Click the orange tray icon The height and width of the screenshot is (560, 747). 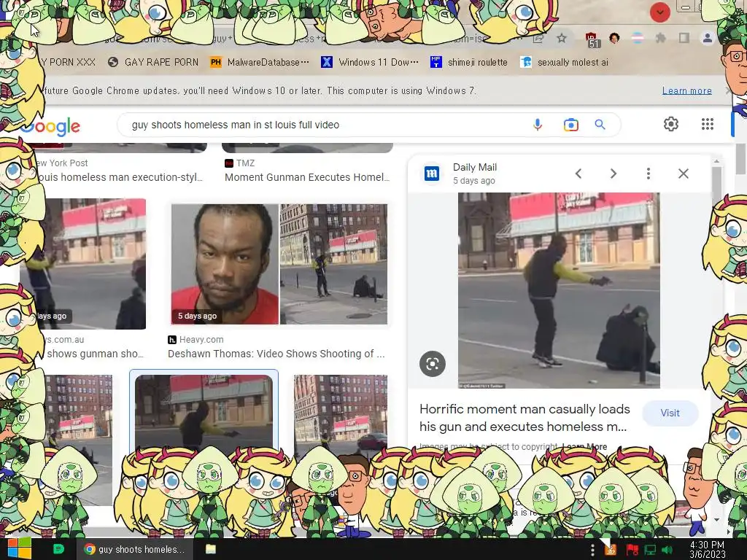coord(611,550)
